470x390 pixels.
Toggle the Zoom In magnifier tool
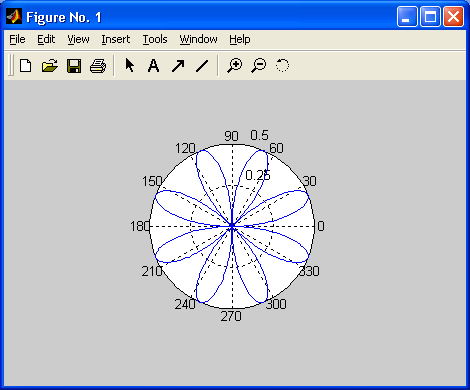tap(235, 65)
